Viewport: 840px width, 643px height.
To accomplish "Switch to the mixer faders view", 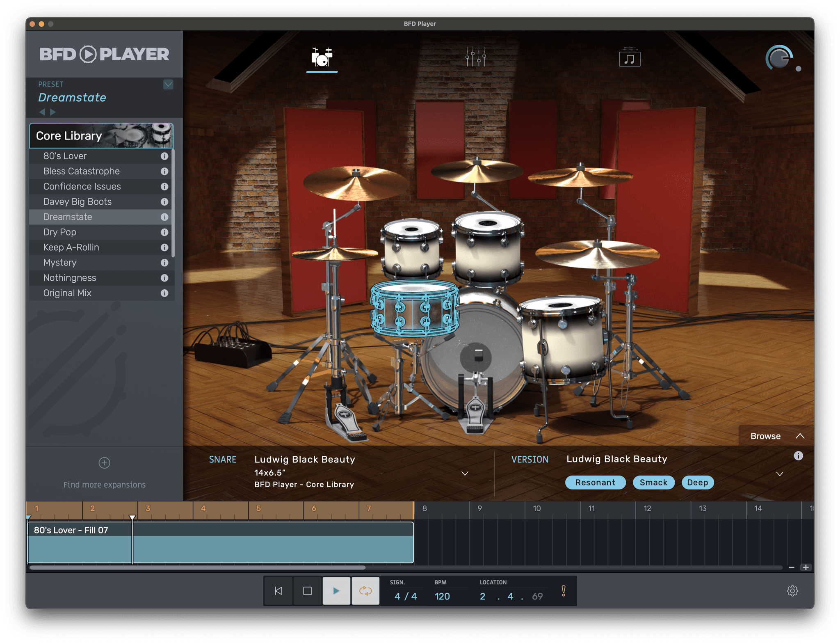I will (x=475, y=58).
